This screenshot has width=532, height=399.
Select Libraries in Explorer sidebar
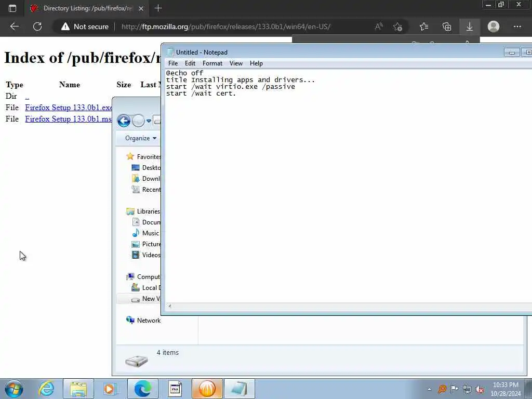[143, 211]
